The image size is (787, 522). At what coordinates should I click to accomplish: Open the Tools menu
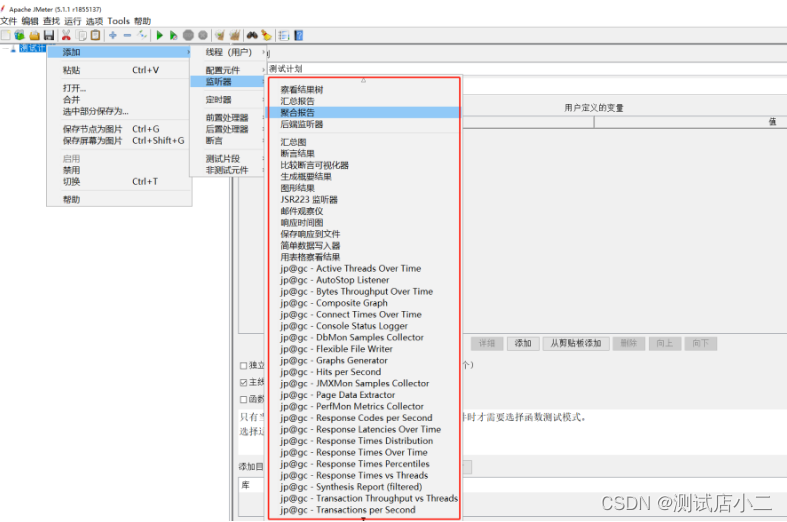coord(118,21)
